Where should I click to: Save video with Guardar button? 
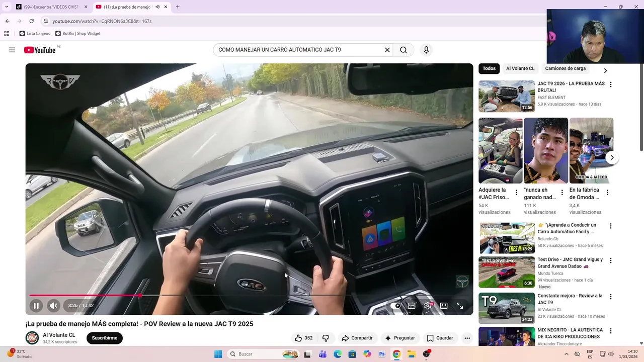pyautogui.click(x=440, y=338)
